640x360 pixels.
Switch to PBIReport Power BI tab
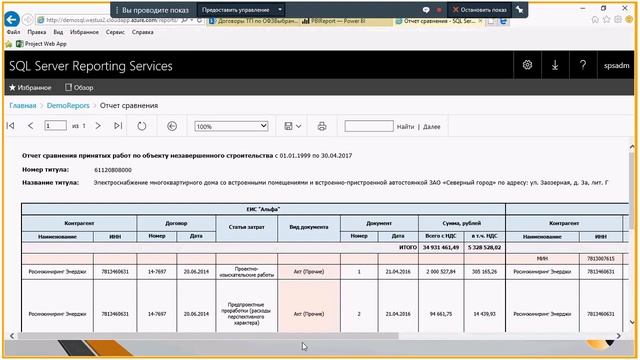point(345,21)
